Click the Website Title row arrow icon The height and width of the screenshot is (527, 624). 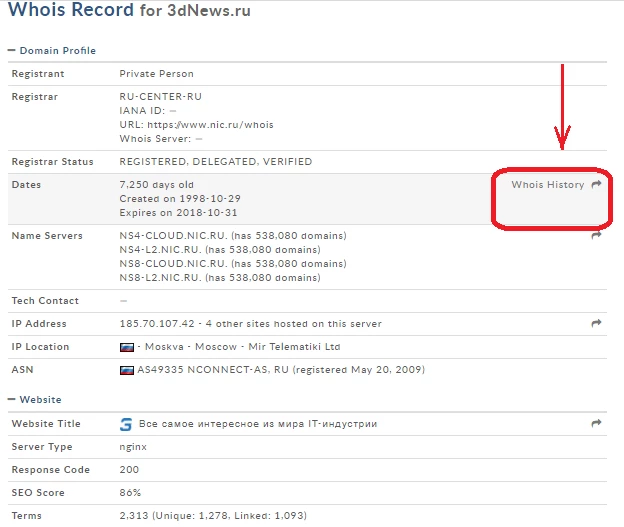pyautogui.click(x=596, y=423)
